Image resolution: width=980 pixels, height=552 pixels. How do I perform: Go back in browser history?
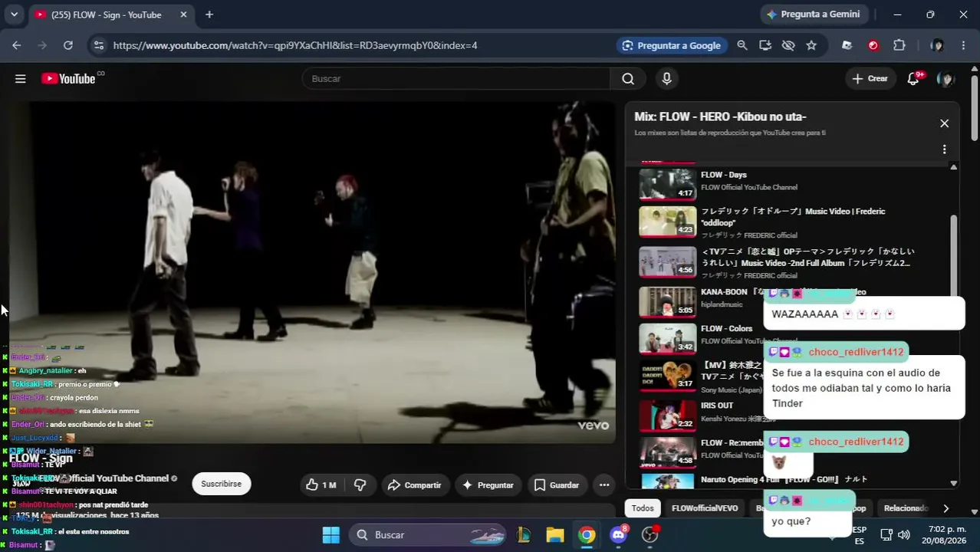click(17, 45)
